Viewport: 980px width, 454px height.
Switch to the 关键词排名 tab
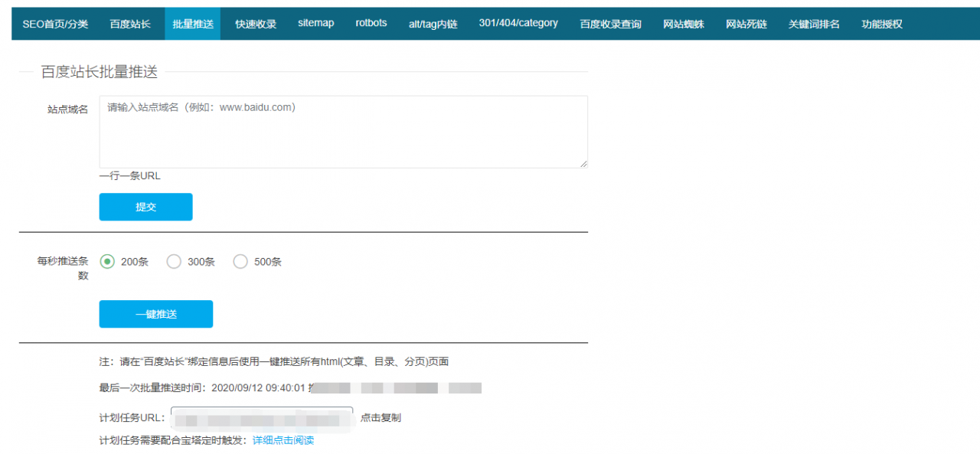click(813, 23)
